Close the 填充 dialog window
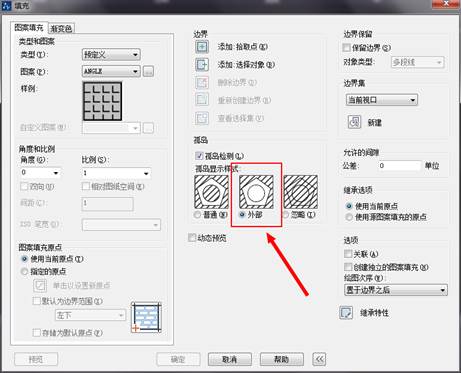Image resolution: width=461 pixels, height=373 pixels. (x=447, y=4)
